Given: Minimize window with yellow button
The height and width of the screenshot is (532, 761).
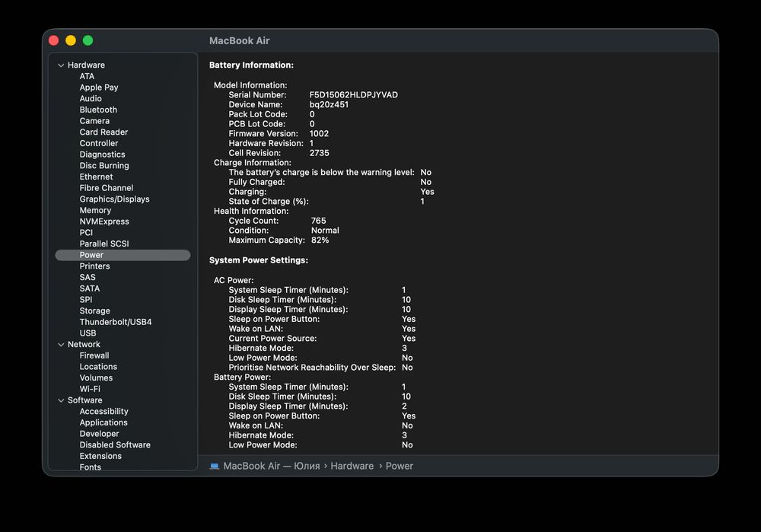Looking at the screenshot, I should coord(71,40).
